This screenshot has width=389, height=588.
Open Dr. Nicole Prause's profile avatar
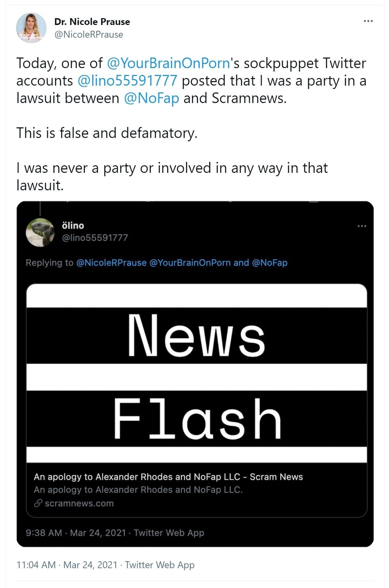(x=31, y=28)
